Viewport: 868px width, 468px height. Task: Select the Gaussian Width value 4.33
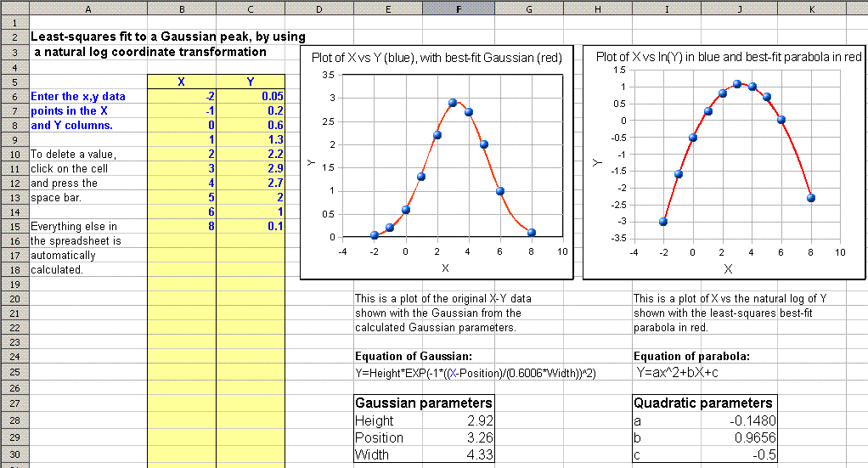pyautogui.click(x=459, y=454)
